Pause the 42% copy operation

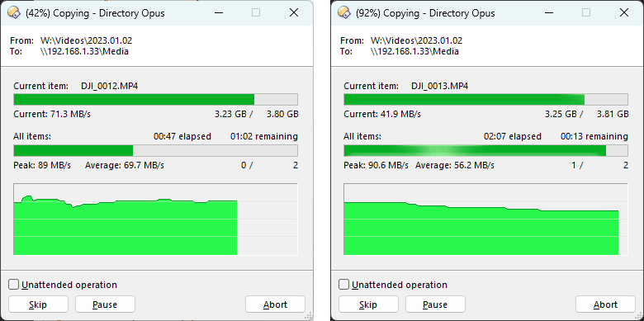105,304
